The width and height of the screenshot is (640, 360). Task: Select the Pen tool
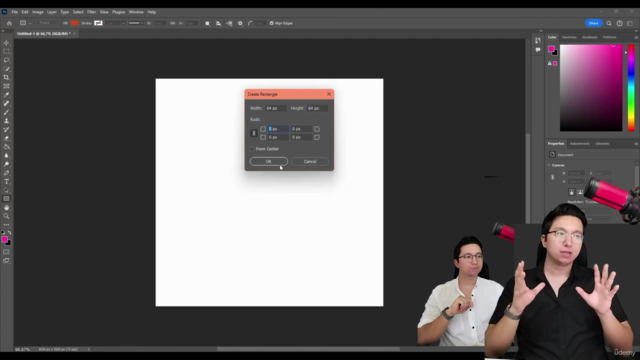coord(6,173)
